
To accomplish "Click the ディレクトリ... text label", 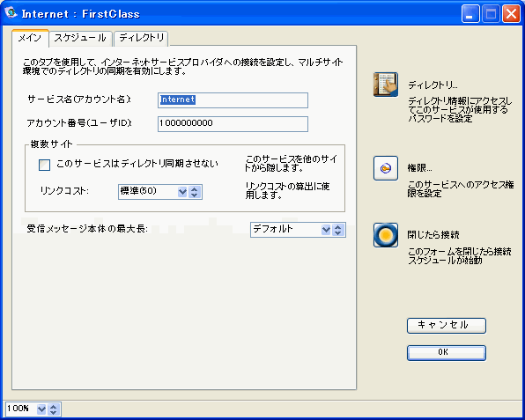I will tap(433, 85).
